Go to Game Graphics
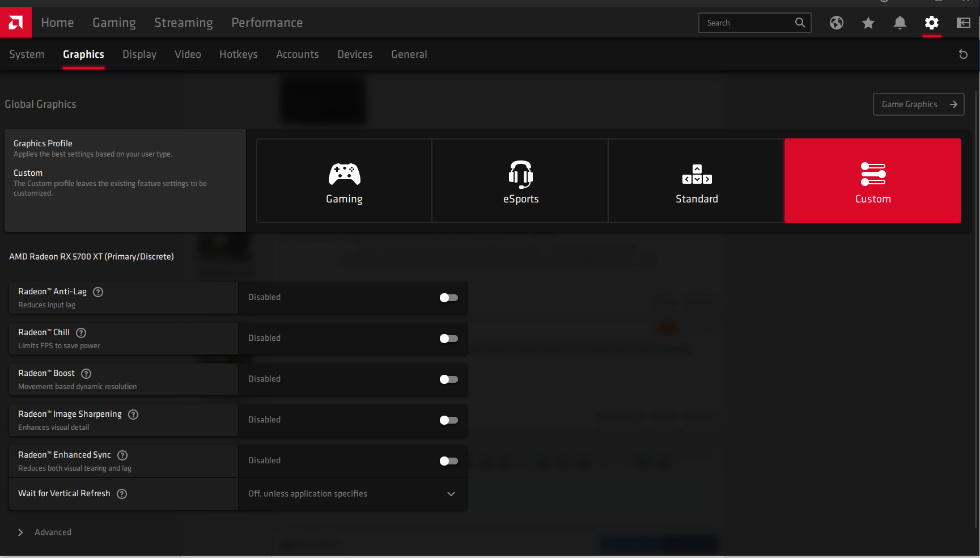 [918, 104]
